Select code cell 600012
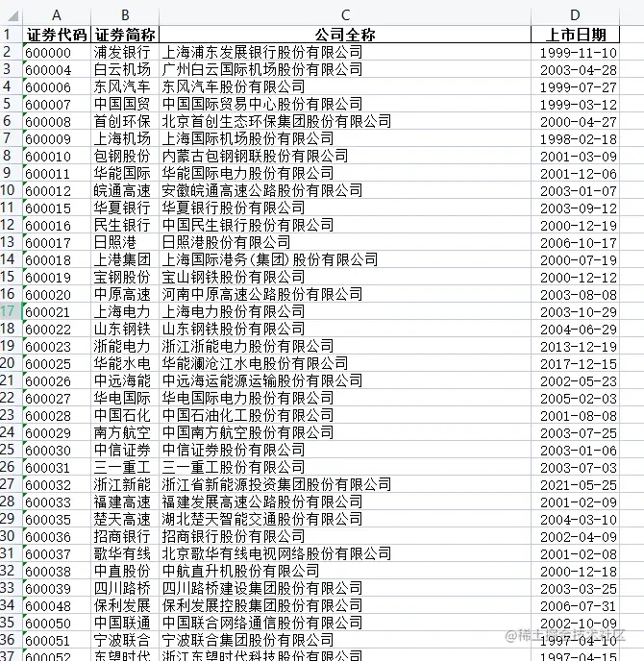The width and height of the screenshot is (644, 661). coord(57,190)
